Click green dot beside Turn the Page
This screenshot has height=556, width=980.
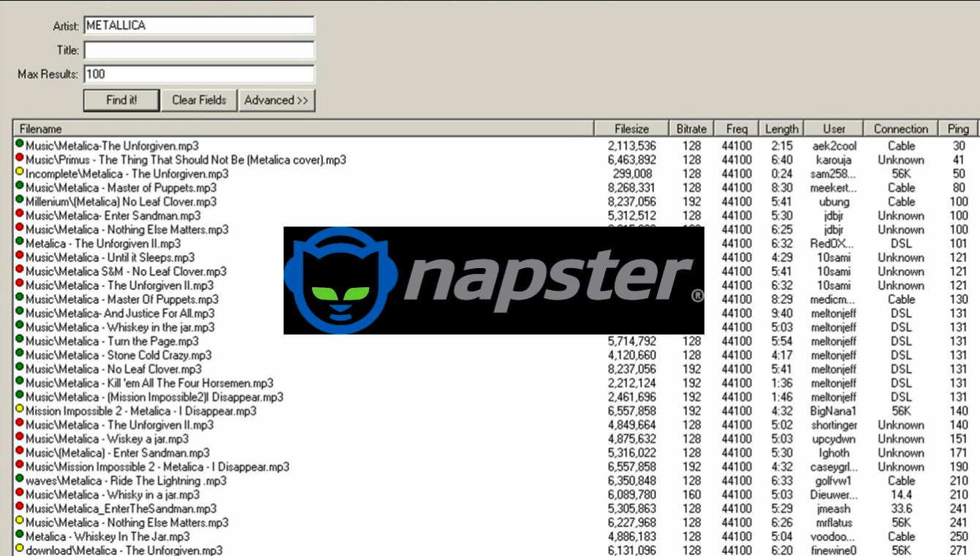pos(20,340)
